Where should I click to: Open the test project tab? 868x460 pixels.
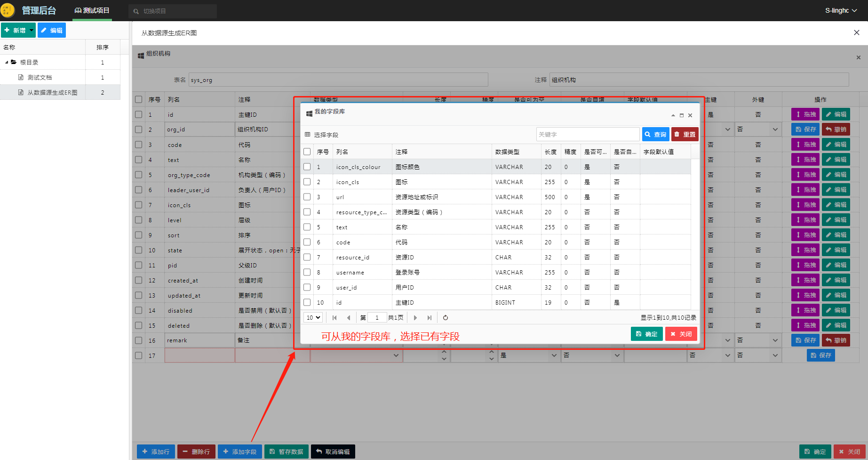pos(92,10)
